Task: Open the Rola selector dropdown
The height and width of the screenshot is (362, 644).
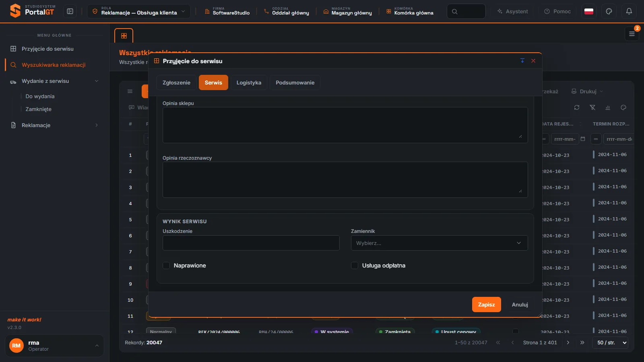Action: click(139, 12)
